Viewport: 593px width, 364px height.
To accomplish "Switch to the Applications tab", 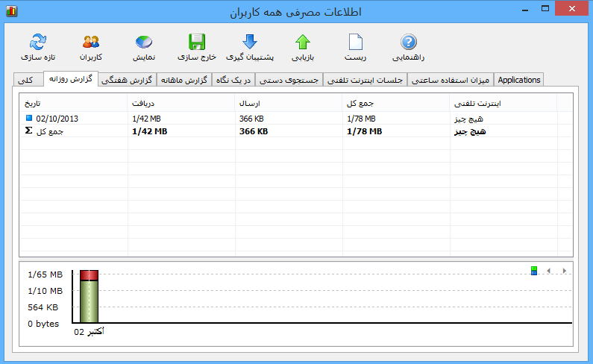I will 519,80.
